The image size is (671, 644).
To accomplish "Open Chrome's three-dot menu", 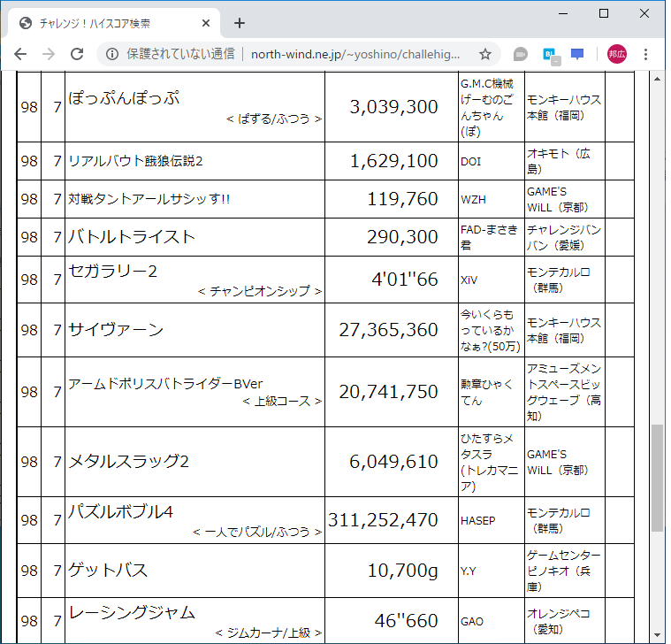I will pos(645,54).
